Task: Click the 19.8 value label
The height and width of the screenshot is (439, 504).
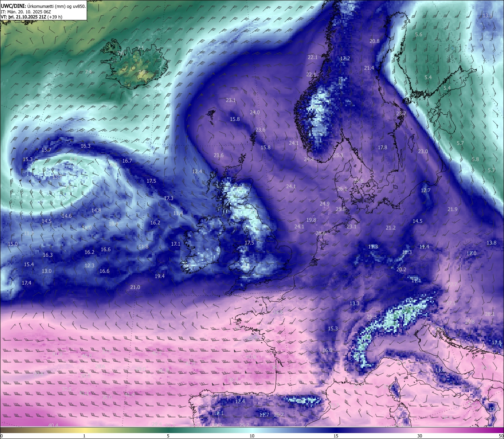Action: 311,220
